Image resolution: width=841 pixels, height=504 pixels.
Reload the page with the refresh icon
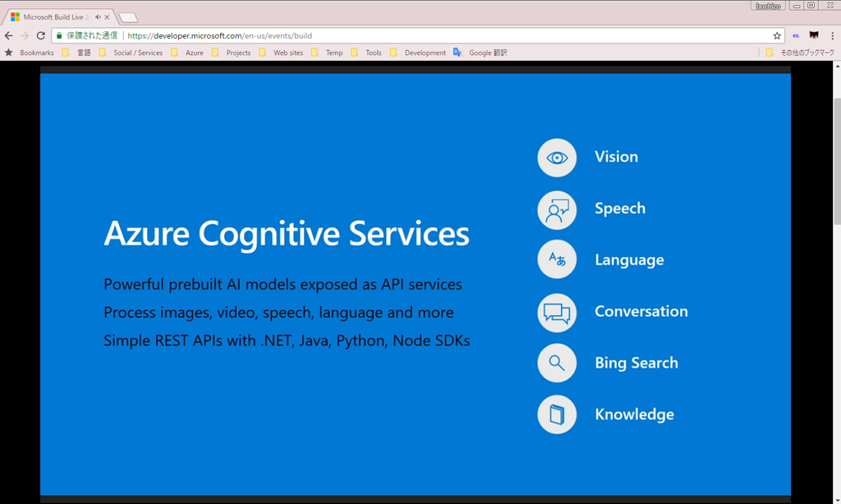point(41,35)
